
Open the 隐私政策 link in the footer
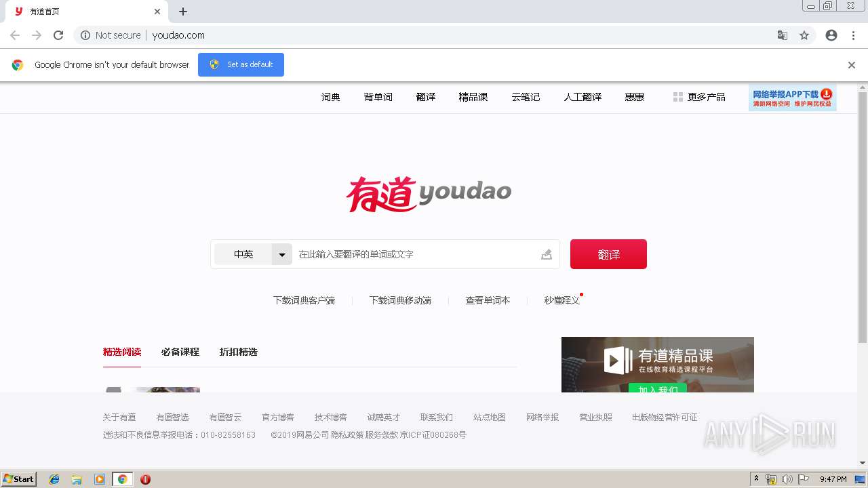(347, 435)
